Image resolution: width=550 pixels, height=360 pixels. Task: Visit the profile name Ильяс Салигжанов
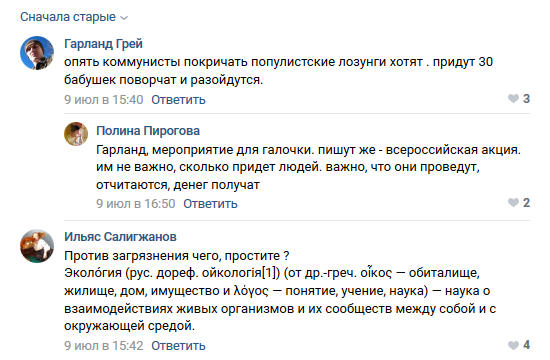pos(120,237)
